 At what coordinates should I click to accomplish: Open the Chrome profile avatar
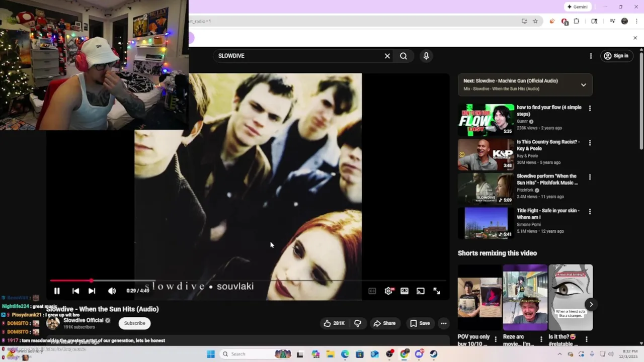click(624, 21)
